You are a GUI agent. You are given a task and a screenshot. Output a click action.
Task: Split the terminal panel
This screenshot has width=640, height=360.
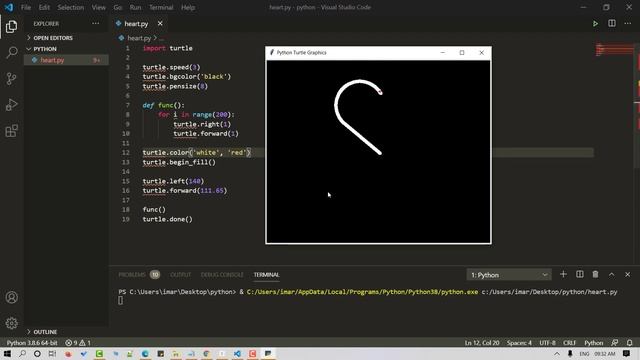pyautogui.click(x=580, y=274)
